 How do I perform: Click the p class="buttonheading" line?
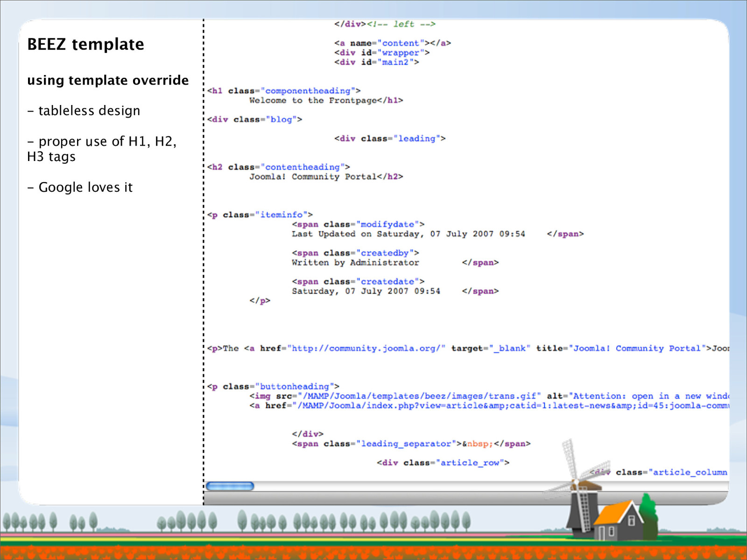(273, 387)
